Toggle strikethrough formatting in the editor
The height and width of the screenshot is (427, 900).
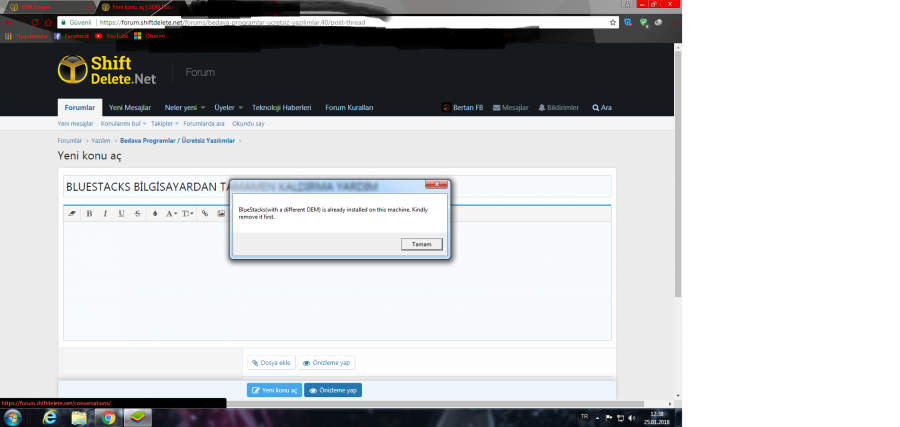click(137, 214)
